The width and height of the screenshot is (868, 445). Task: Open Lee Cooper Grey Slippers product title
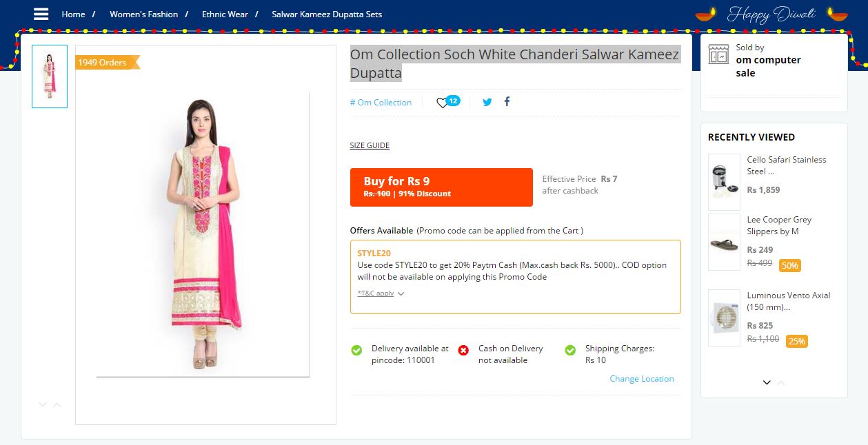click(779, 225)
